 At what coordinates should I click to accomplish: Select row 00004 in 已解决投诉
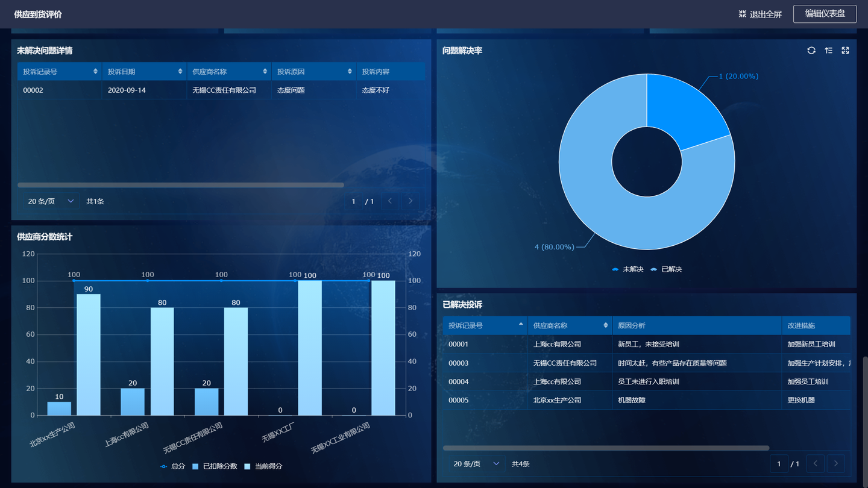pos(647,381)
